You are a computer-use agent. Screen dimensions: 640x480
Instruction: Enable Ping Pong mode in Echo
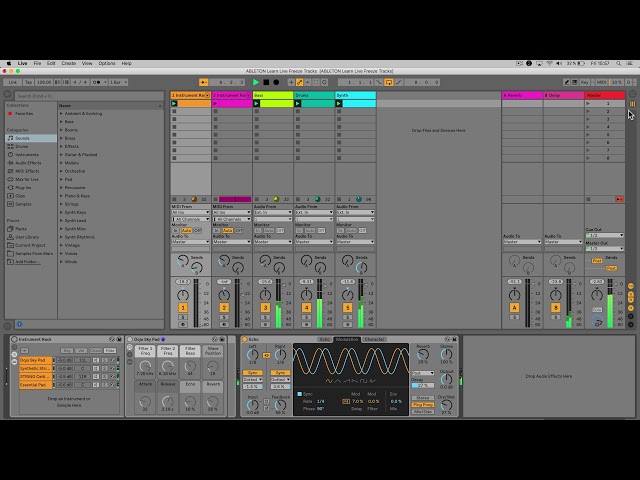point(423,405)
